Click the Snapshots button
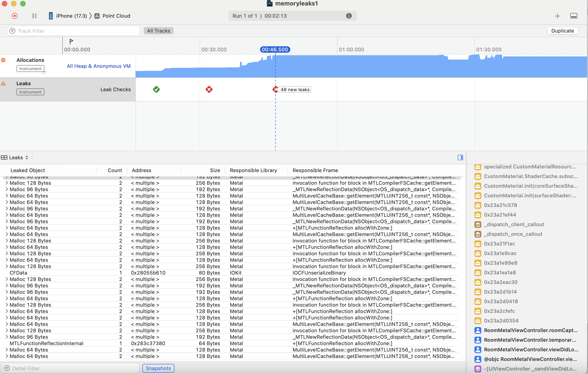588x374 pixels. [x=158, y=368]
